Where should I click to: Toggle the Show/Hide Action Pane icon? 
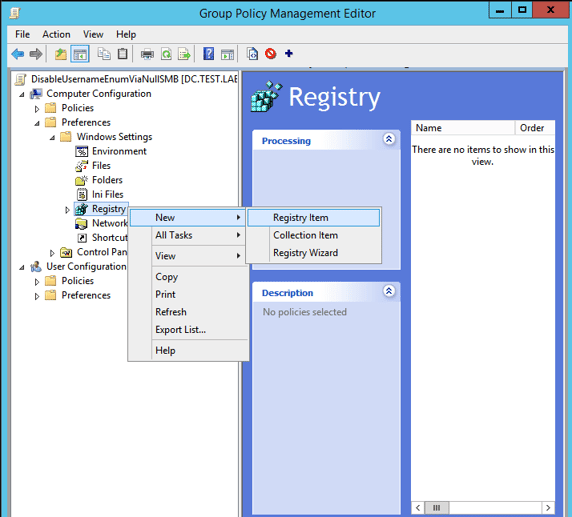pos(227,54)
